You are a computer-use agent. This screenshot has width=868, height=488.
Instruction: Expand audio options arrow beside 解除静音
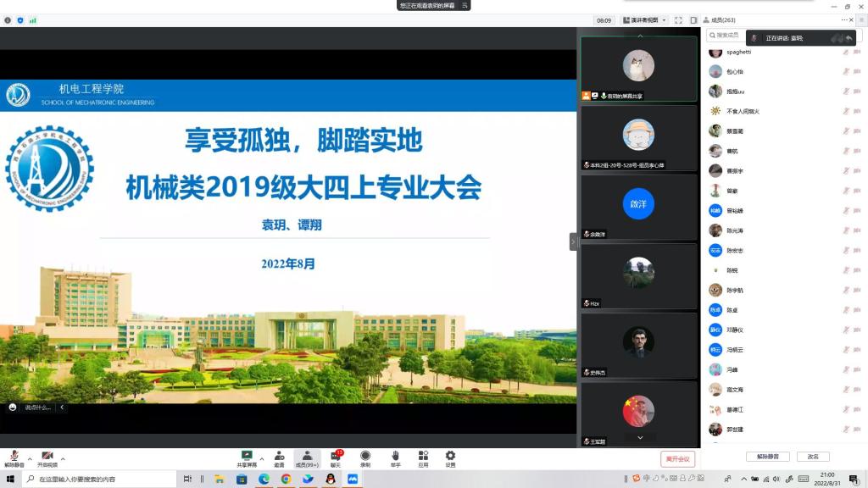click(x=31, y=458)
